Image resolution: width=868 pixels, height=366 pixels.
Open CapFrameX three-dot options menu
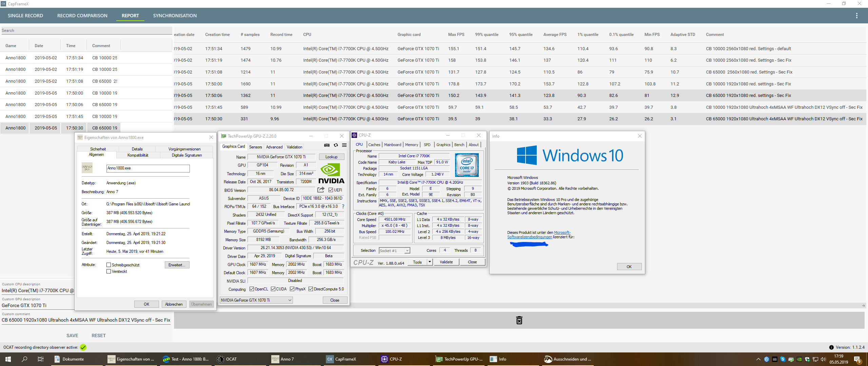856,16
